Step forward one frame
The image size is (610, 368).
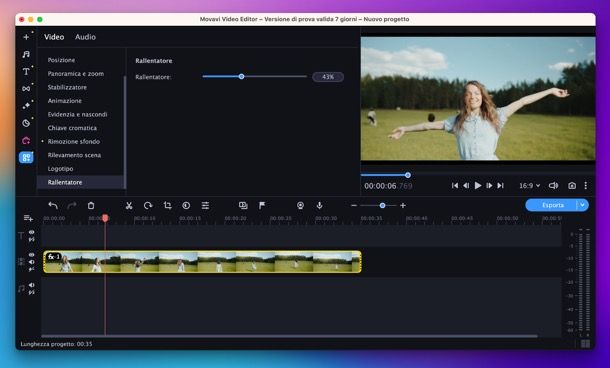(x=489, y=186)
